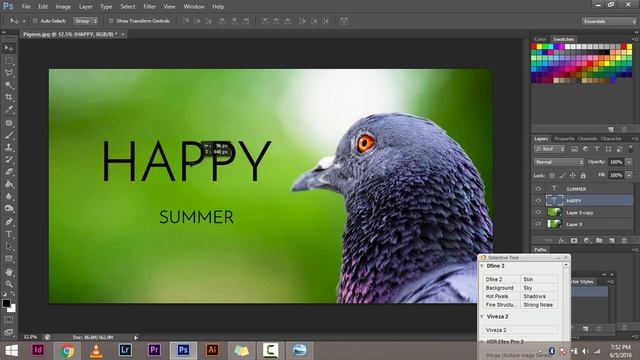Open the layer Kind filter dropdown
640x360 pixels.
coord(549,149)
